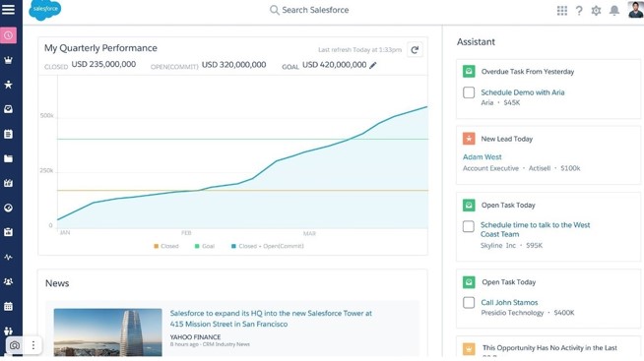Open the hamburger navigation menu
This screenshot has width=644, height=361.
tap(8, 10)
